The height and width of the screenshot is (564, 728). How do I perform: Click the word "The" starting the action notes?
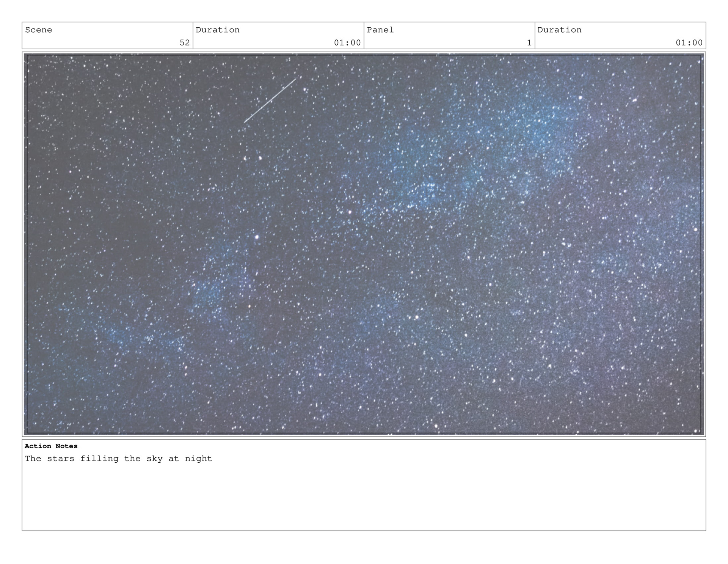point(33,459)
